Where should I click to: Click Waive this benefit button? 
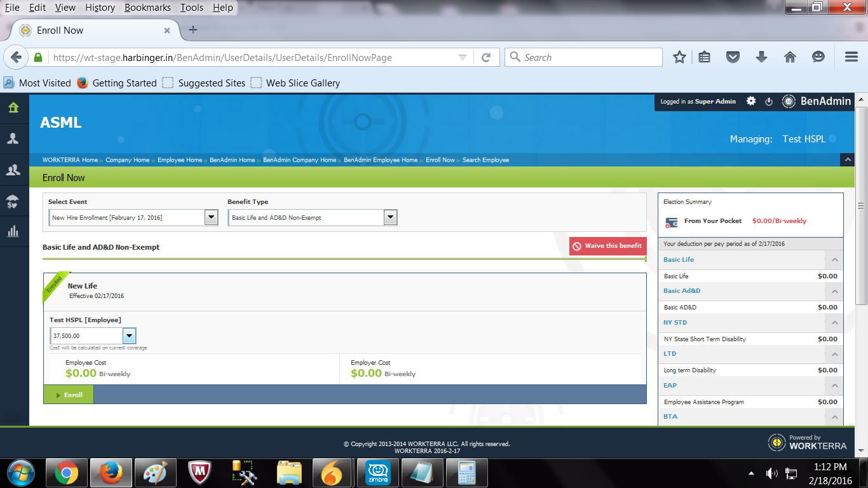(x=607, y=246)
